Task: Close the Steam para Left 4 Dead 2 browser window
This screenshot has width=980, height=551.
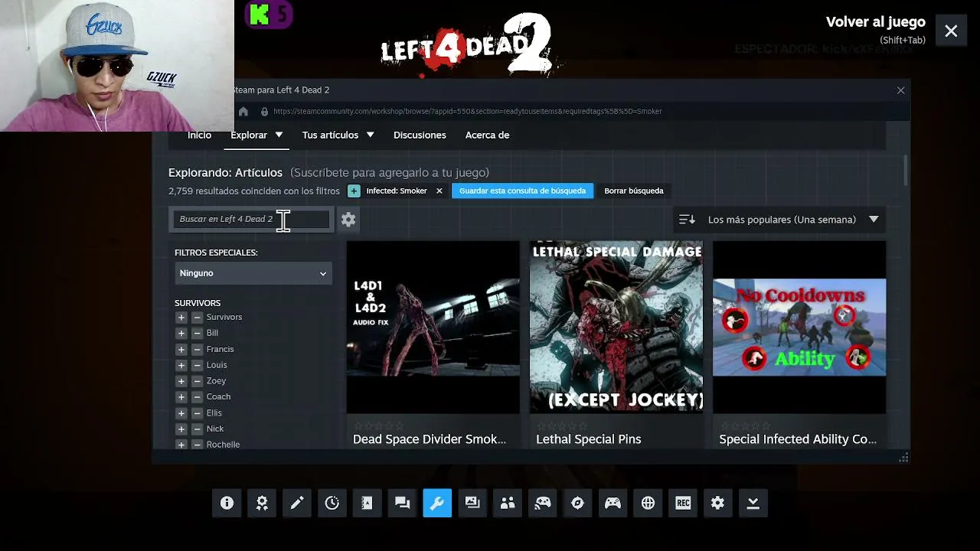Action: click(x=901, y=90)
